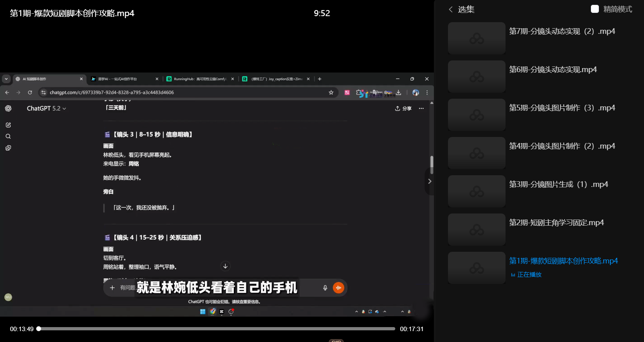Screen dimensions: 644x342
Task: Collapse the playlist side panel arrow
Action: pos(429,181)
